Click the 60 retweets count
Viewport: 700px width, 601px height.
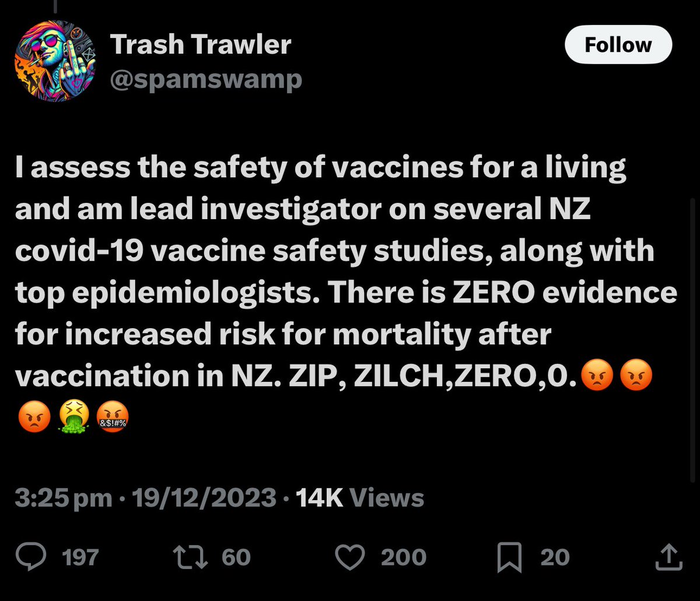pyautogui.click(x=236, y=557)
